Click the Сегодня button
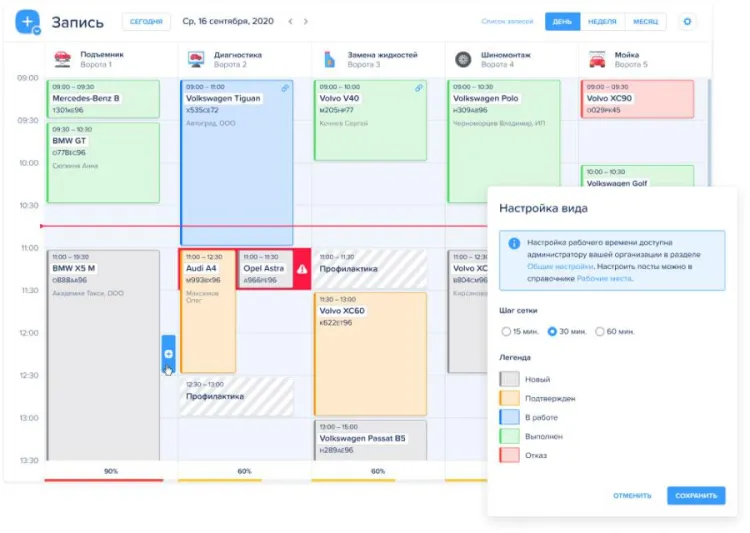This screenshot has height=533, width=750. pos(146,22)
